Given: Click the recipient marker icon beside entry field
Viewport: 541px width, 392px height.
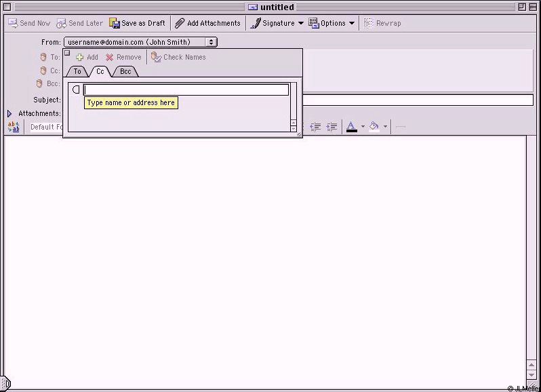Looking at the screenshot, I should coord(76,90).
